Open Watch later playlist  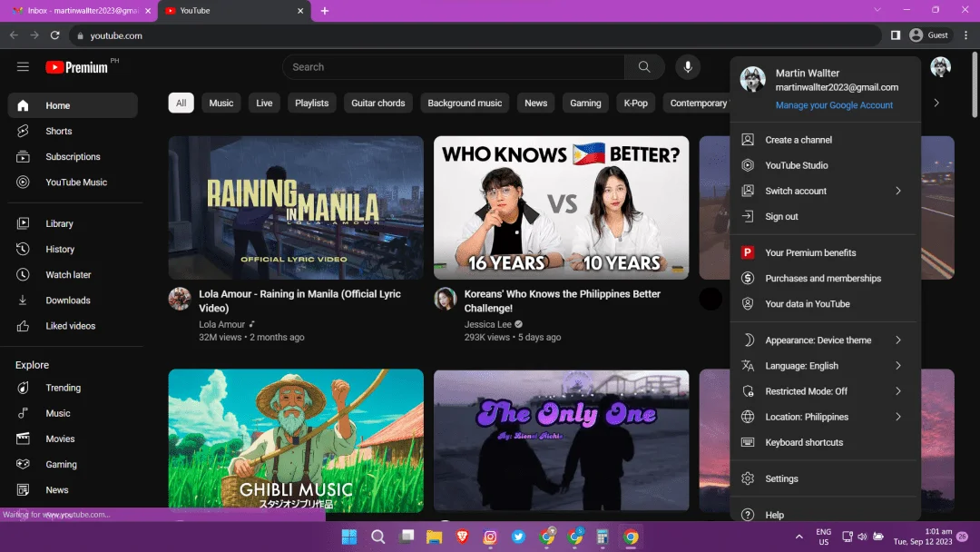(x=73, y=275)
